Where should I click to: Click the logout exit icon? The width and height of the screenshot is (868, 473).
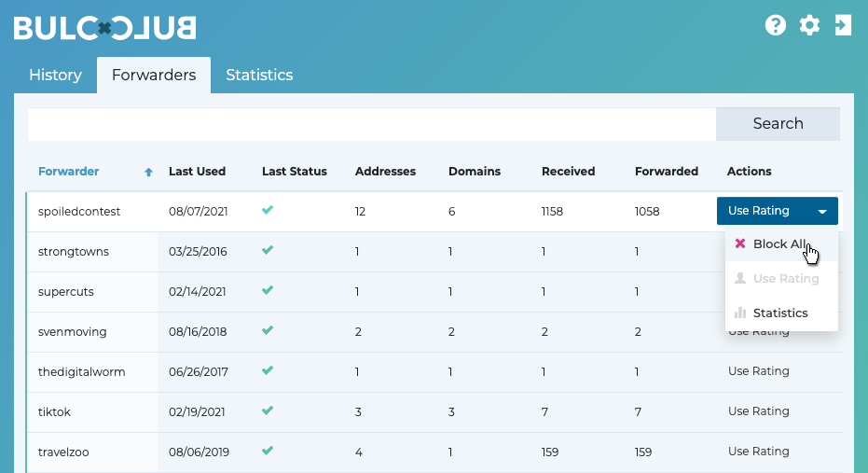843,25
